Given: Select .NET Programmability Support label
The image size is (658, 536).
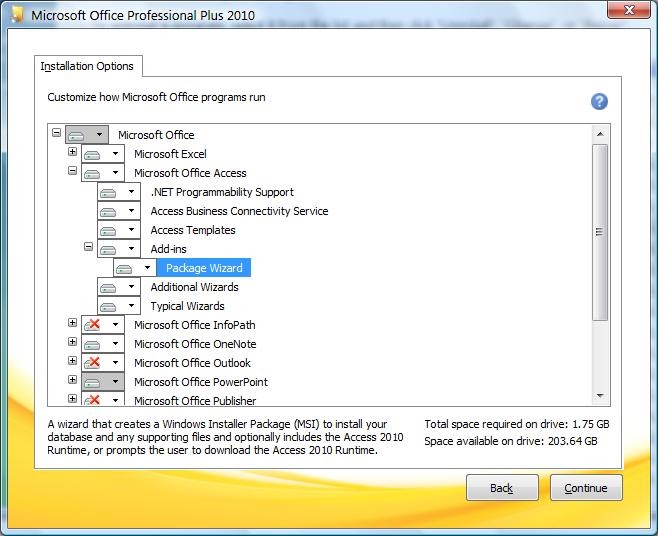Looking at the screenshot, I should pos(222,192).
